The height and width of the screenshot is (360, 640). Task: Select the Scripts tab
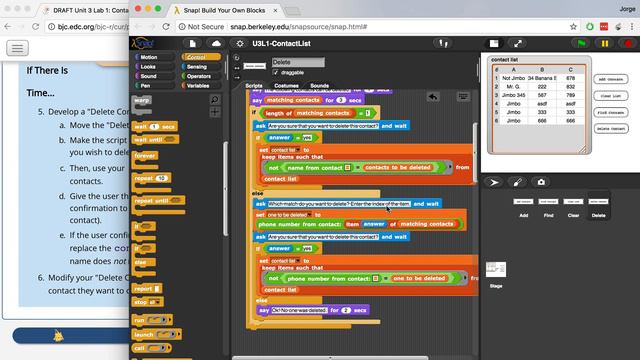click(x=253, y=86)
